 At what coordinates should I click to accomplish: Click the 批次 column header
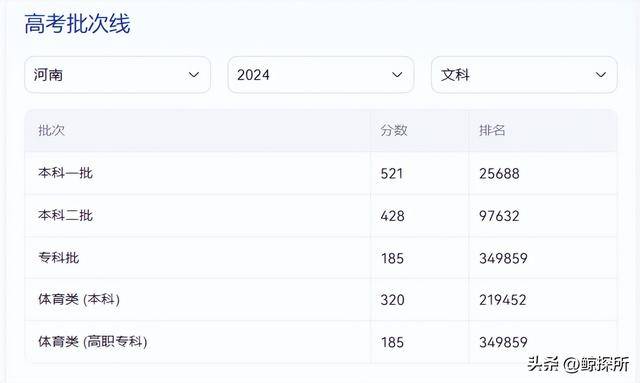(x=51, y=131)
